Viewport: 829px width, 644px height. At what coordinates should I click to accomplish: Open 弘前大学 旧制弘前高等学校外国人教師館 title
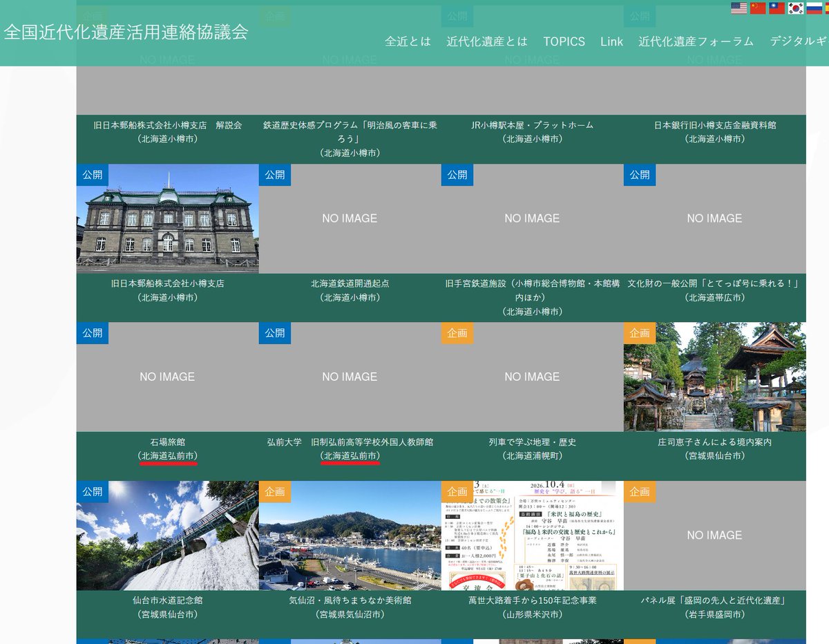click(x=350, y=442)
